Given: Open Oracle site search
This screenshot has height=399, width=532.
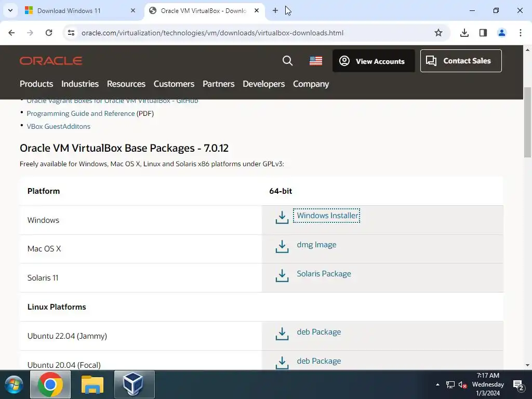Looking at the screenshot, I should coord(287,61).
